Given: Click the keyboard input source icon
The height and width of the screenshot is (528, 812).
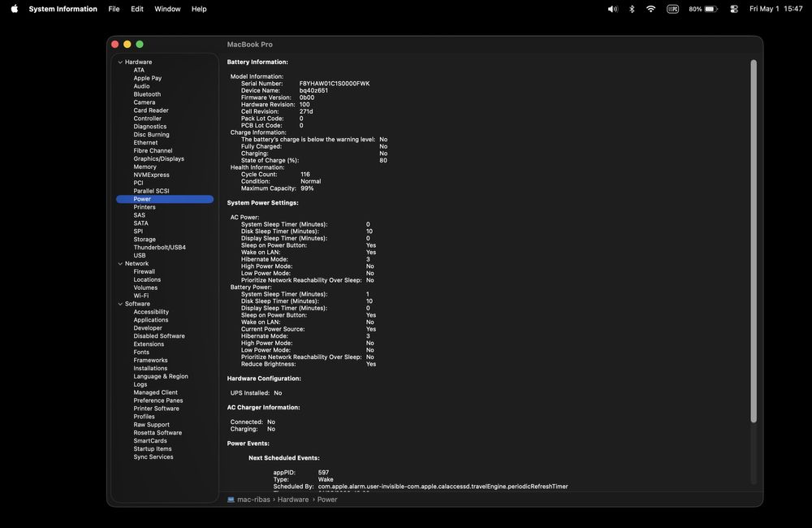Looking at the screenshot, I should pos(672,9).
